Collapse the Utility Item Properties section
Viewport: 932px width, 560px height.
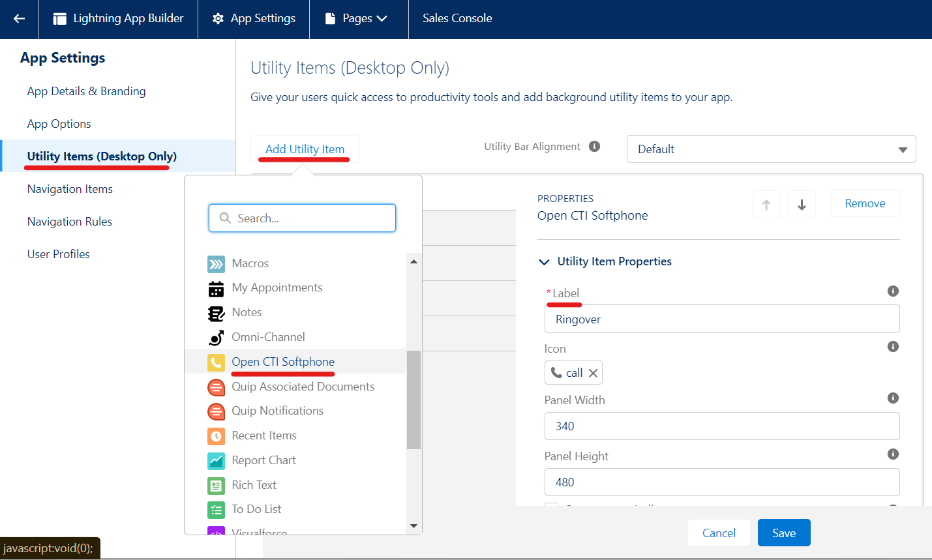tap(544, 261)
